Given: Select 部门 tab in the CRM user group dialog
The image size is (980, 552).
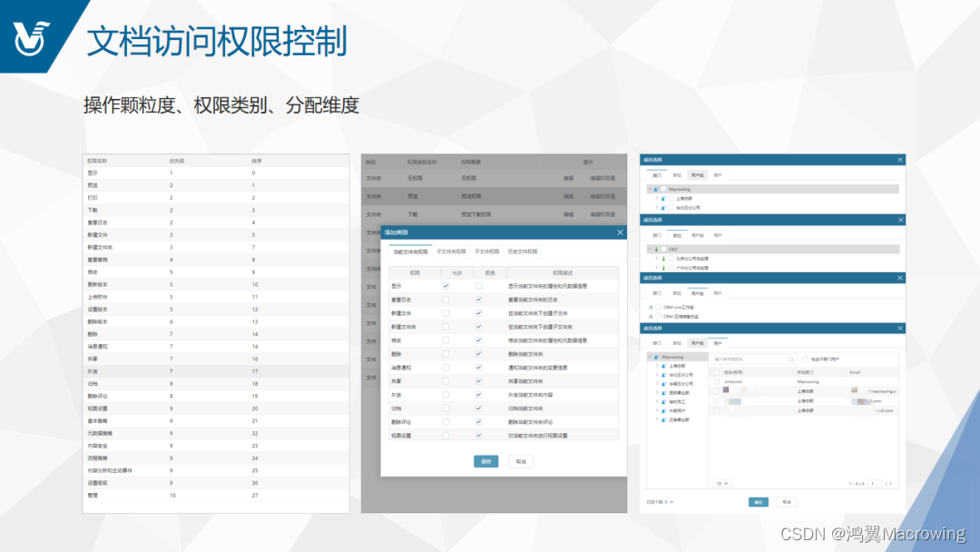Looking at the screenshot, I should coord(657,293).
